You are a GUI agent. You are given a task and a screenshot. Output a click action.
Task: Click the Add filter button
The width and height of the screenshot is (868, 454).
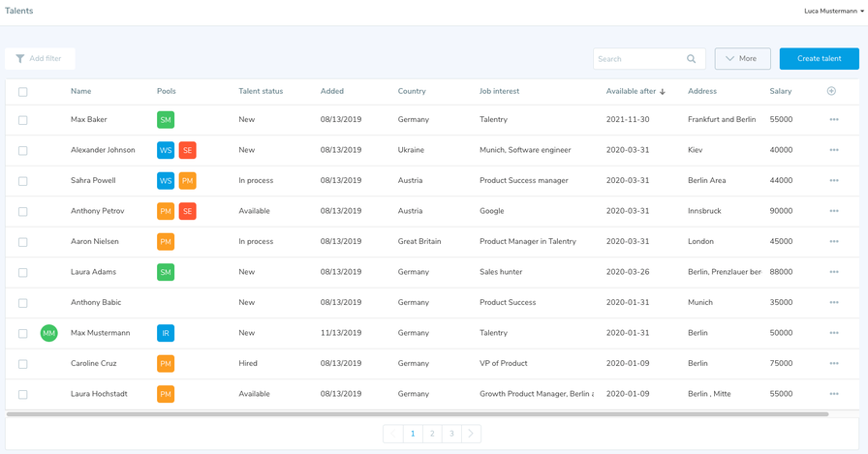click(40, 59)
